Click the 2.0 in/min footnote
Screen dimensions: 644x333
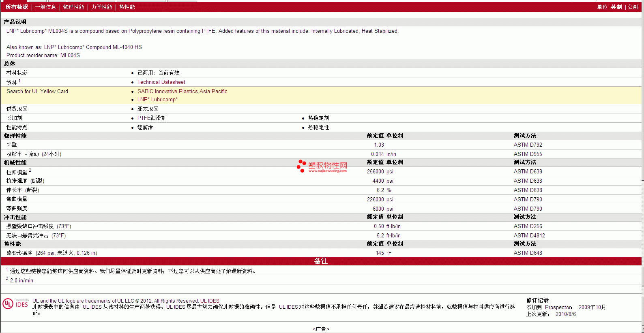point(22,281)
